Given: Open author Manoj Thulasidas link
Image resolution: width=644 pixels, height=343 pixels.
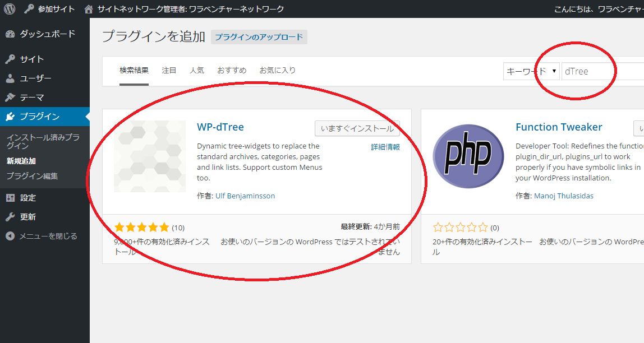Looking at the screenshot, I should point(563,196).
